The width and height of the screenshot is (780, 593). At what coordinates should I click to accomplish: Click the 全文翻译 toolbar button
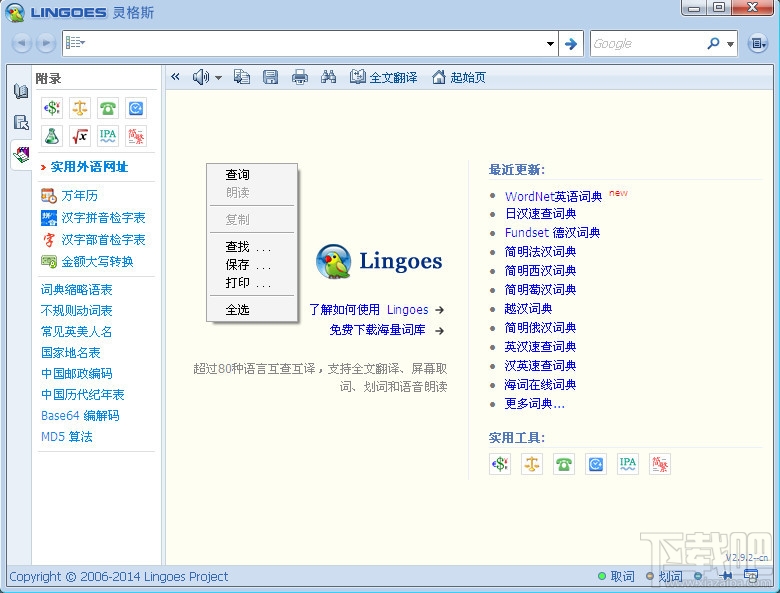pyautogui.click(x=384, y=77)
